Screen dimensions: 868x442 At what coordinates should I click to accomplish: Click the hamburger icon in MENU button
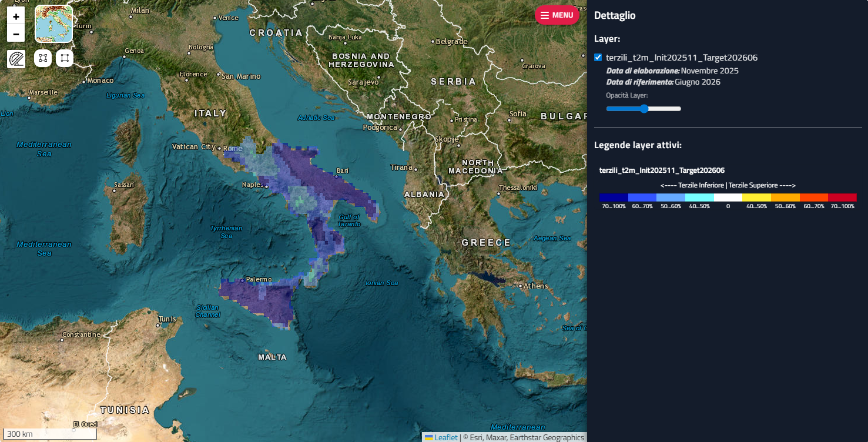tap(545, 15)
